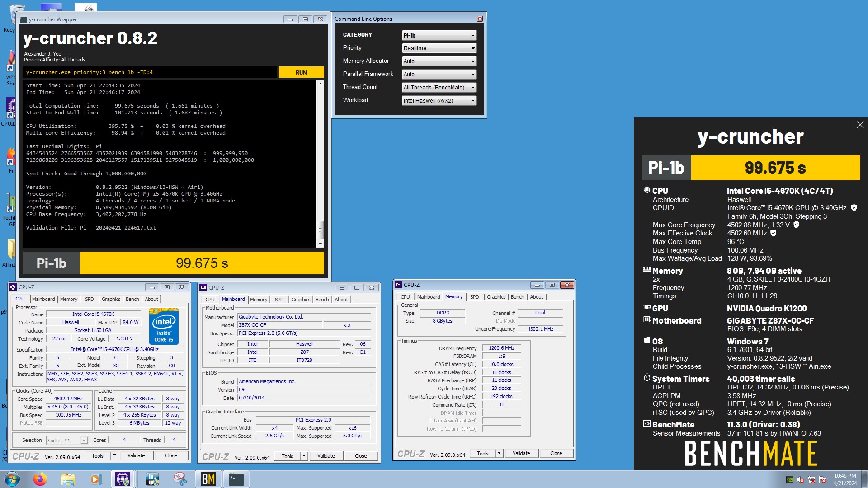Open the Workload dropdown Intel Haswell (AVX2)
This screenshot has height=488, width=868.
coord(439,101)
